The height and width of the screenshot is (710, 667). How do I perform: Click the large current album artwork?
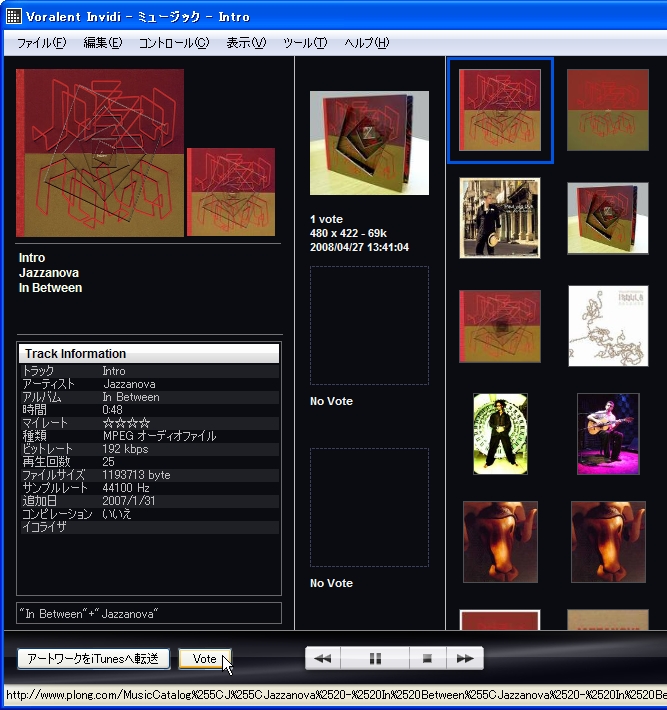pyautogui.click(x=100, y=153)
